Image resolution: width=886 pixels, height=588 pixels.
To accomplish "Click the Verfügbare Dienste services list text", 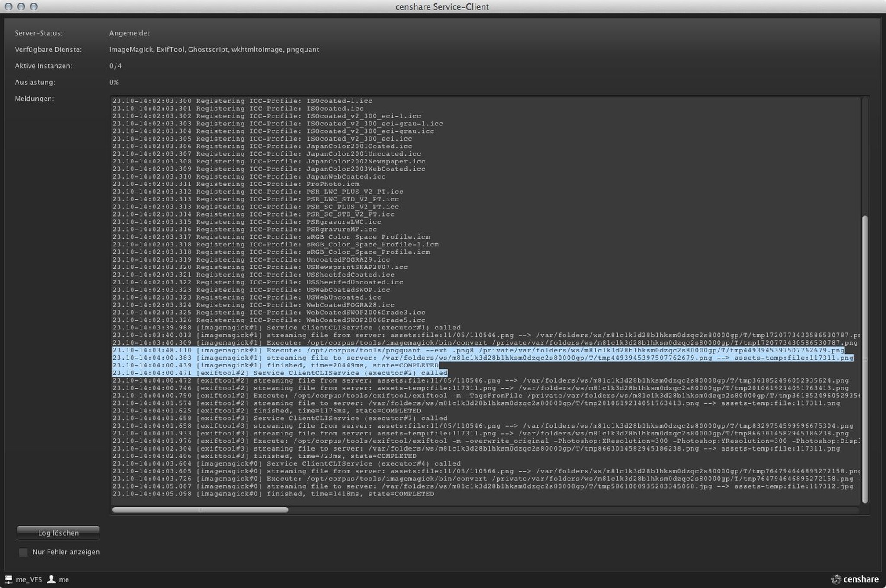I will tap(214, 50).
